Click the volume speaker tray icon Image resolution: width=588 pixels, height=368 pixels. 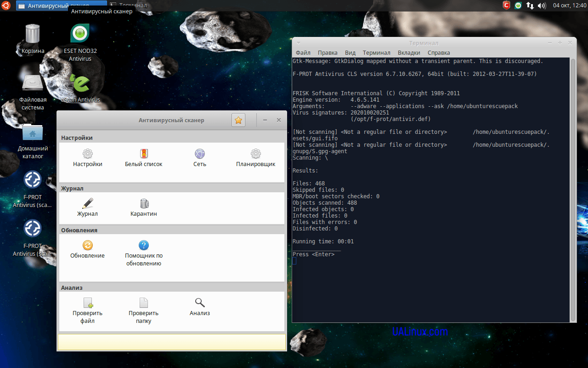point(542,6)
